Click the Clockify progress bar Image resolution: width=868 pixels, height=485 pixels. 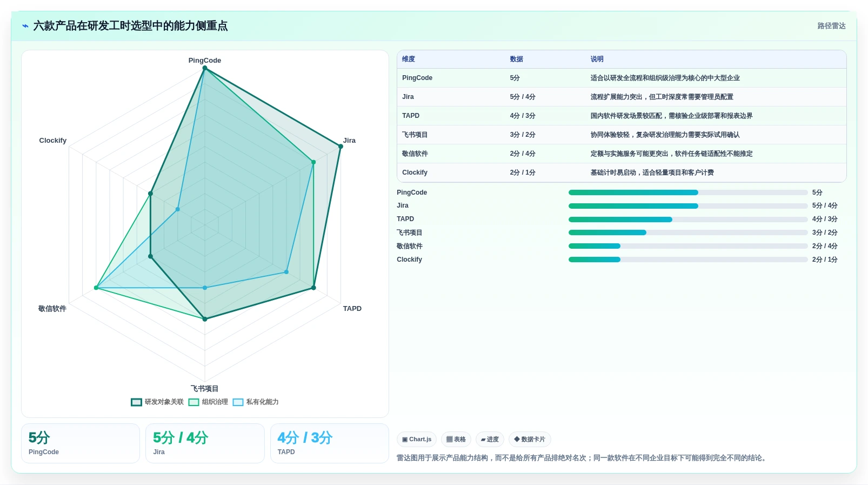[688, 260]
